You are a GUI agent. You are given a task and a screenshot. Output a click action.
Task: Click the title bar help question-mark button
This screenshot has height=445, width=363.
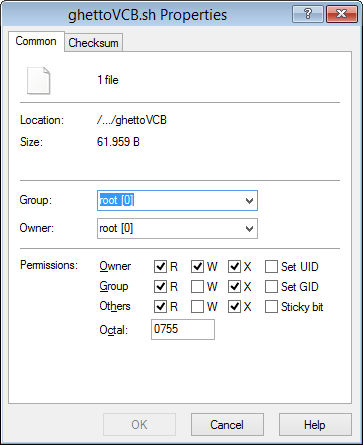pyautogui.click(x=308, y=14)
